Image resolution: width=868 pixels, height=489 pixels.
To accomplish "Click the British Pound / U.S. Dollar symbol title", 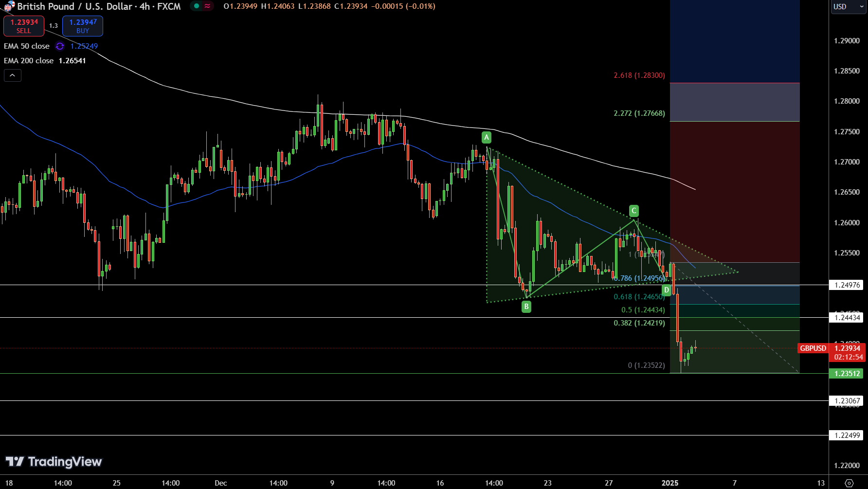I will click(x=74, y=6).
